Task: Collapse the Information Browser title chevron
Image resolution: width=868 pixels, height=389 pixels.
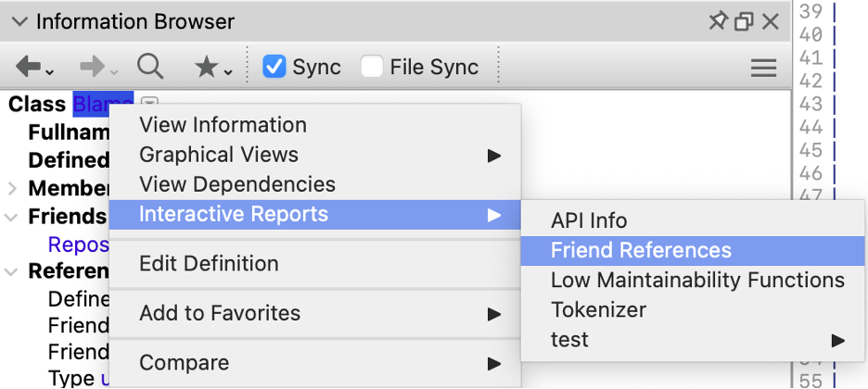Action: [x=19, y=21]
